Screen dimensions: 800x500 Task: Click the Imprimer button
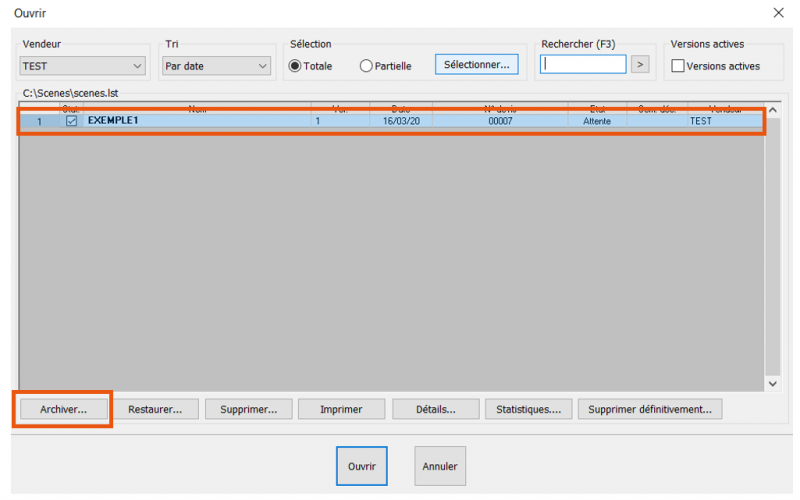click(341, 409)
